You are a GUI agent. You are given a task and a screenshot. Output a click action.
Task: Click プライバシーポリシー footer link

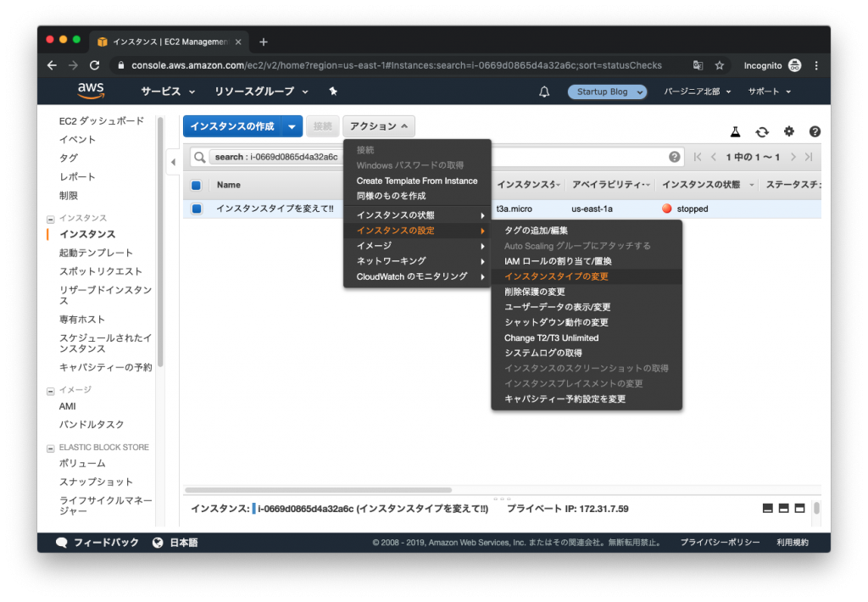720,542
